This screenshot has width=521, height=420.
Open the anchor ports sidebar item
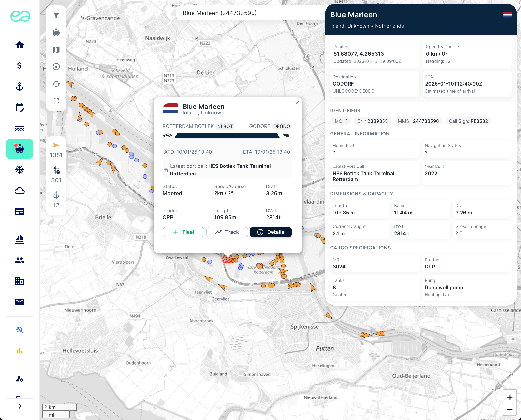pyautogui.click(x=19, y=86)
